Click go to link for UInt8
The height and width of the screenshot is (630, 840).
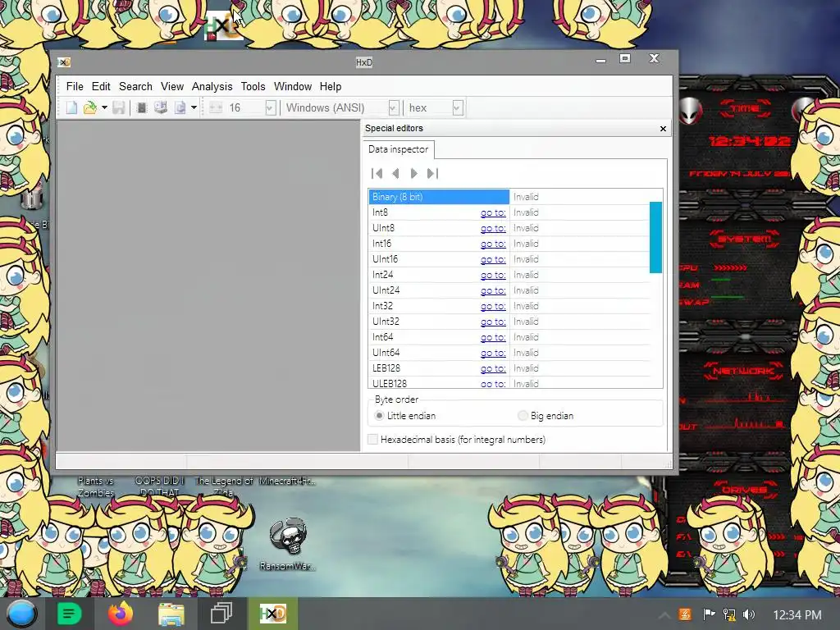493,228
